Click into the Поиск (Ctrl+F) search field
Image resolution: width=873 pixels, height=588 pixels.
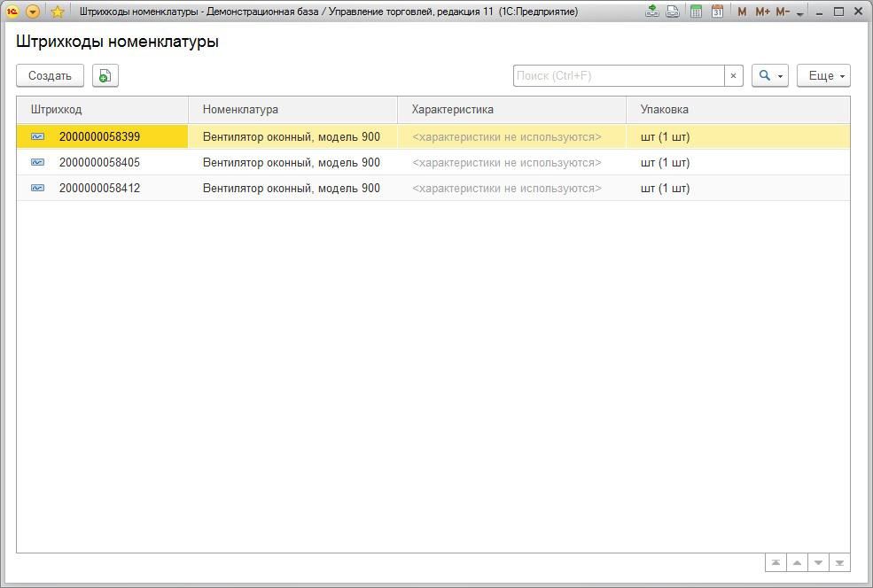(x=618, y=76)
